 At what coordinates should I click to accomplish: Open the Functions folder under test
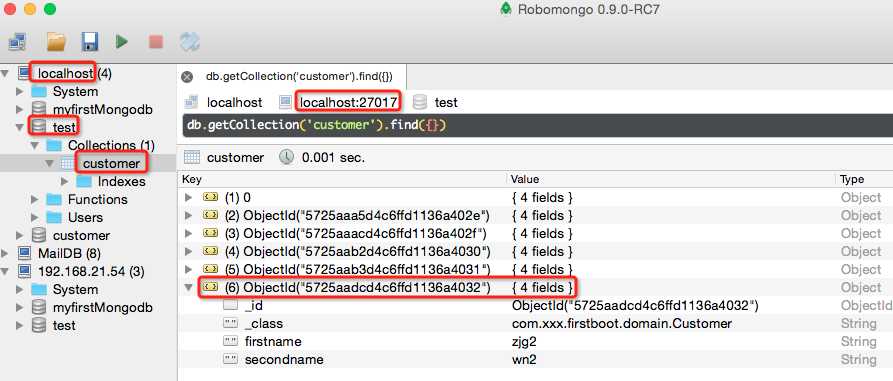pyautogui.click(x=97, y=199)
